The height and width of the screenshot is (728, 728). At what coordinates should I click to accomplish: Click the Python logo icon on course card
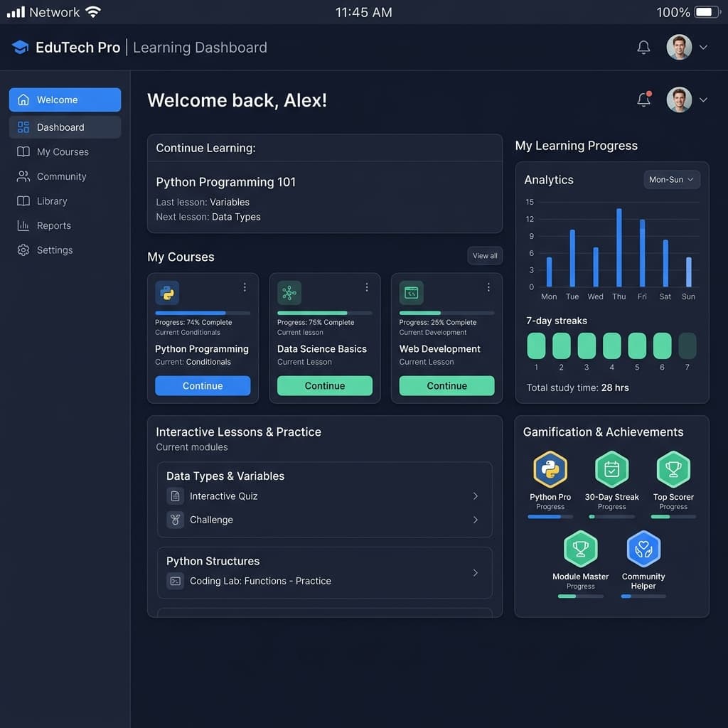coord(167,292)
